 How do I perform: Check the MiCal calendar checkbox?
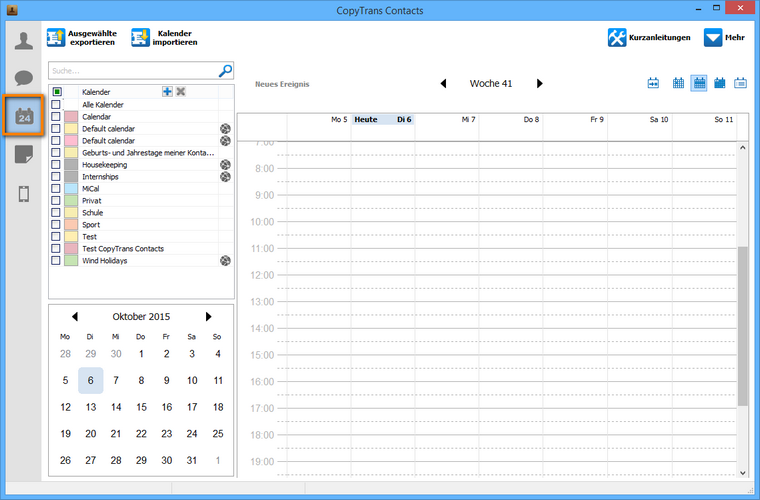point(56,188)
